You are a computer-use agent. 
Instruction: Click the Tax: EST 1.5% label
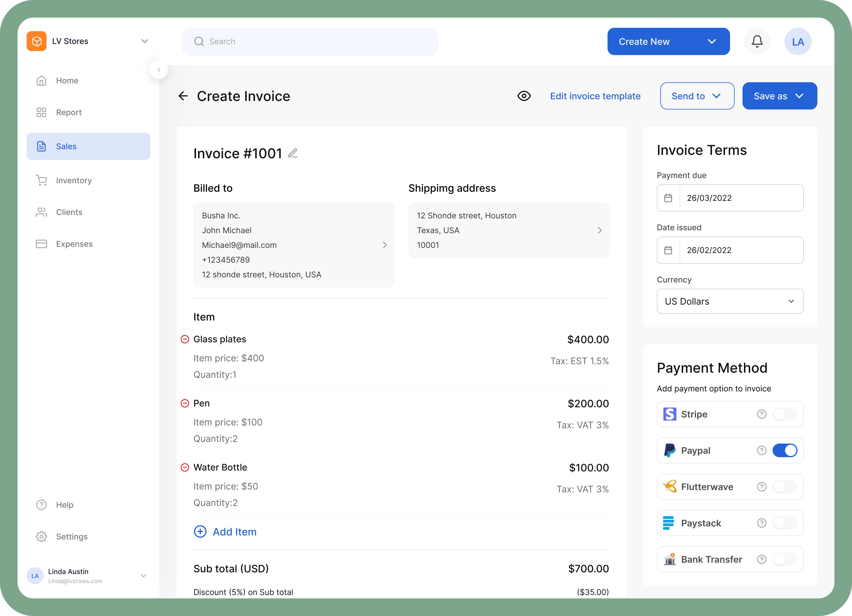click(x=580, y=361)
